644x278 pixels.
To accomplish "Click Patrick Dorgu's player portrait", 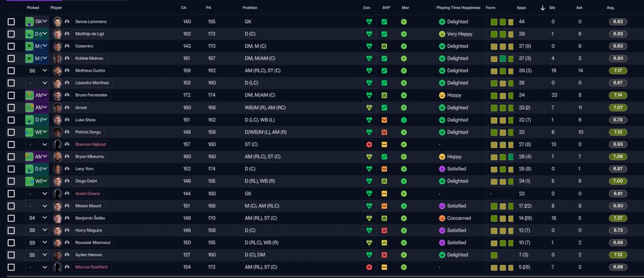I will click(57, 132).
